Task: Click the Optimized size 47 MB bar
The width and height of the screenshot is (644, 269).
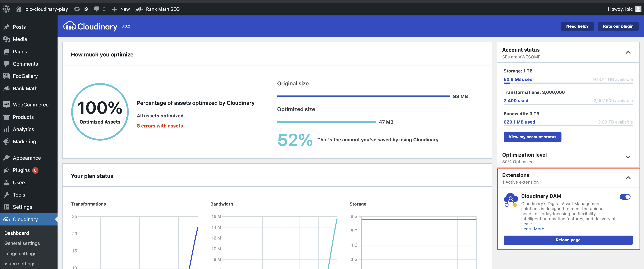Action: pos(326,122)
